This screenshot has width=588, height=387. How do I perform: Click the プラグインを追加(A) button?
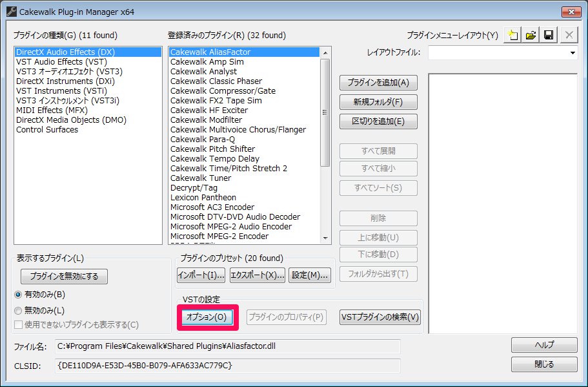pyautogui.click(x=378, y=83)
